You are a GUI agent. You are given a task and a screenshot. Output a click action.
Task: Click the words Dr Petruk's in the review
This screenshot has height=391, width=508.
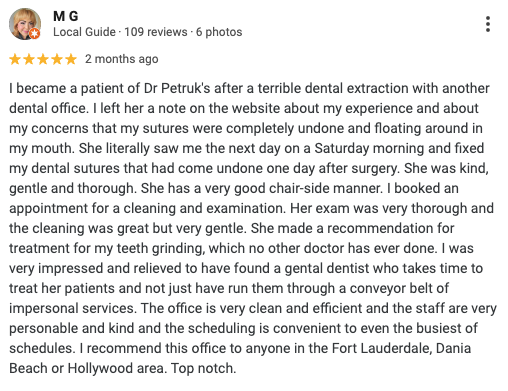point(177,88)
